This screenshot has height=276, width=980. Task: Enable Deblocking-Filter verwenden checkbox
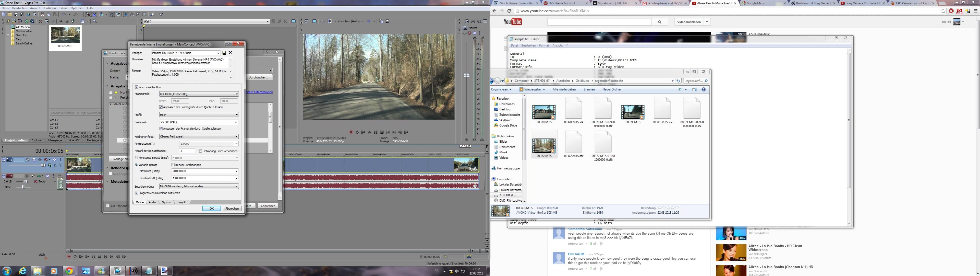coord(200,151)
